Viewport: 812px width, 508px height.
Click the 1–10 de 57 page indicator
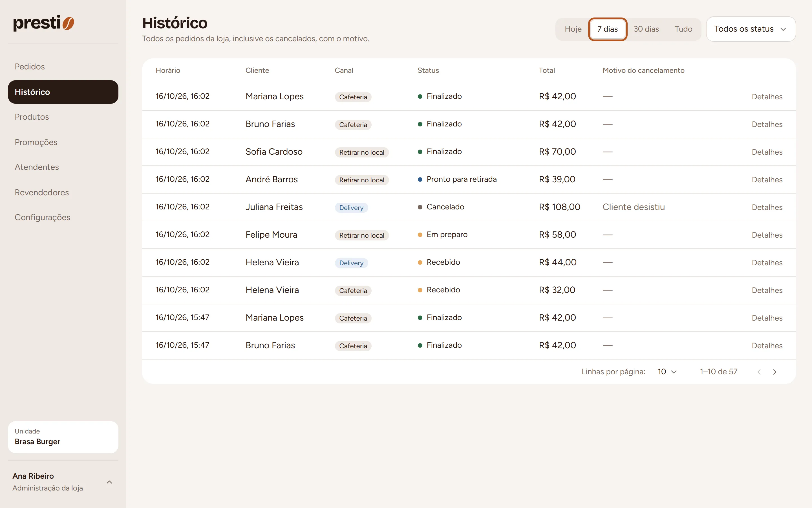[x=718, y=372]
